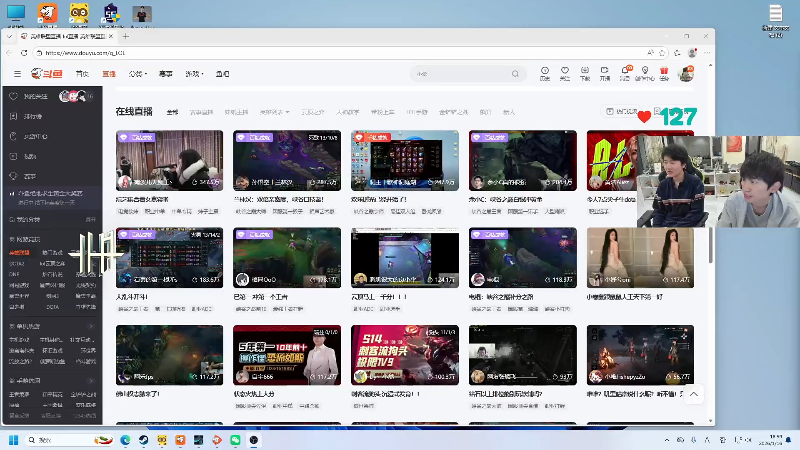Screen dimensions: 800x450
Task: Expand the category list dropdown in filter row
Action: (273, 112)
